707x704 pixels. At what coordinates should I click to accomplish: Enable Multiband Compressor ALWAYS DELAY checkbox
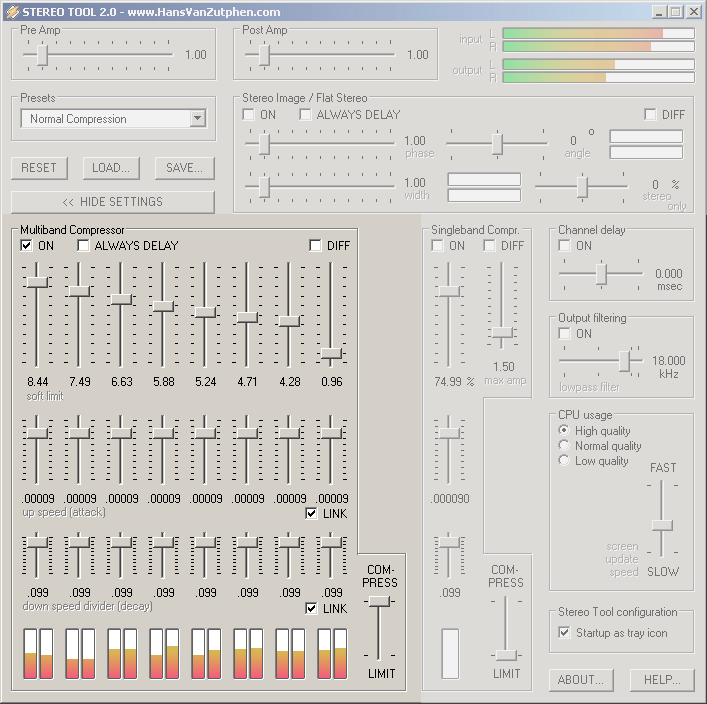click(x=83, y=245)
